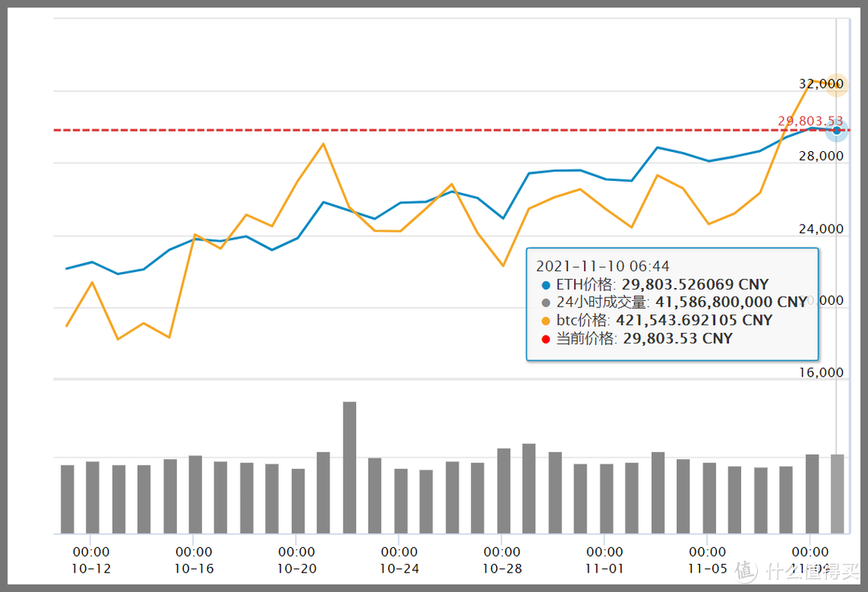Select the 10-12 date label on x-axis
868x592 pixels.
(92, 568)
